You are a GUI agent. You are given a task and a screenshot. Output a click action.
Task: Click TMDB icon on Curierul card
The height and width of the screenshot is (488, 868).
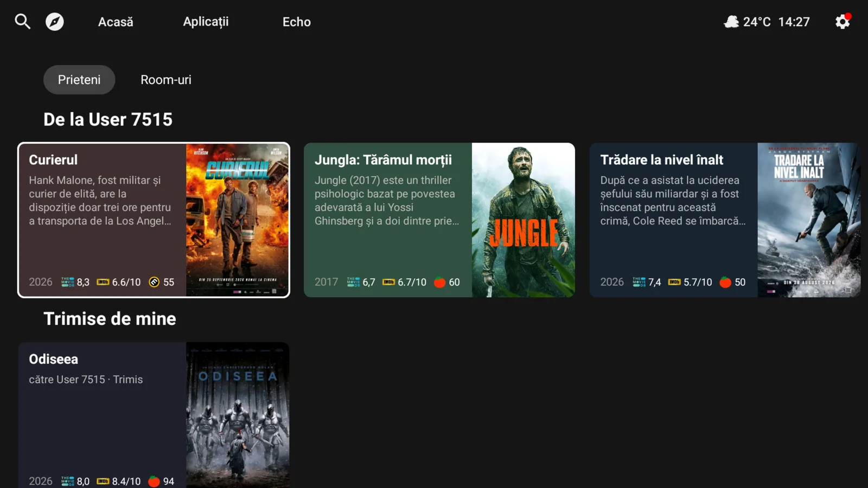coord(67,282)
